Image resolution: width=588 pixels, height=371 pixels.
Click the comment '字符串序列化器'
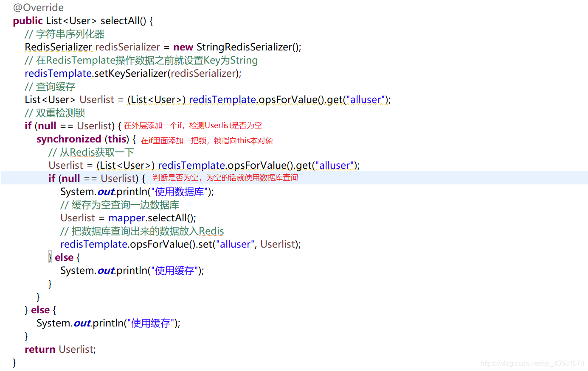pyautogui.click(x=65, y=34)
